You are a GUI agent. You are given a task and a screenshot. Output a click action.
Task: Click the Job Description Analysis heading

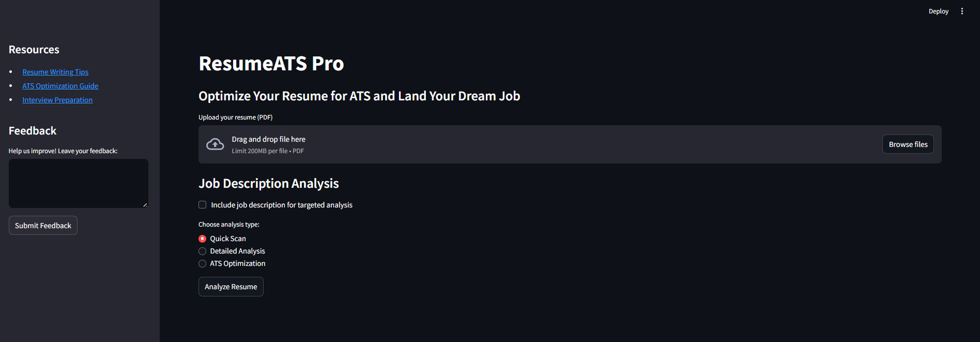[269, 184]
